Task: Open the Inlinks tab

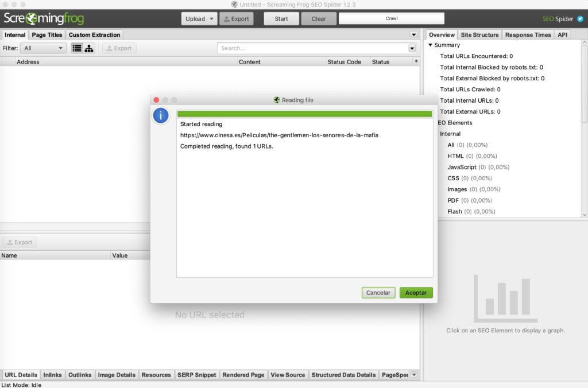Action: point(52,374)
